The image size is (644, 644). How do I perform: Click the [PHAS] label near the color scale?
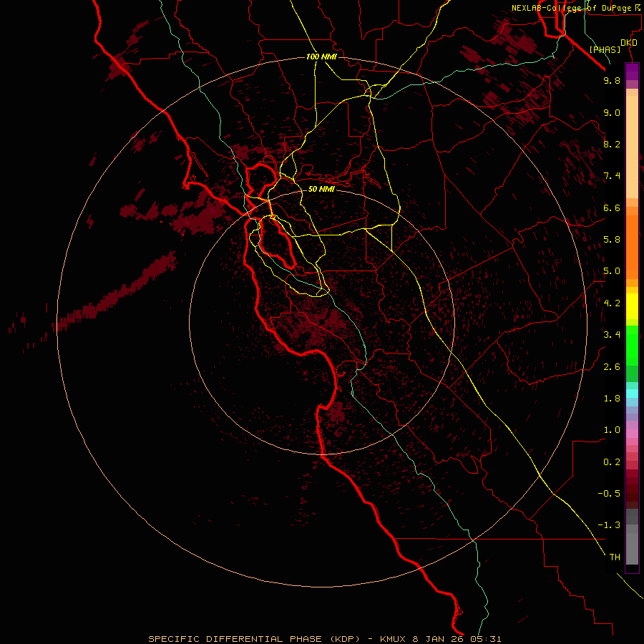pyautogui.click(x=605, y=49)
